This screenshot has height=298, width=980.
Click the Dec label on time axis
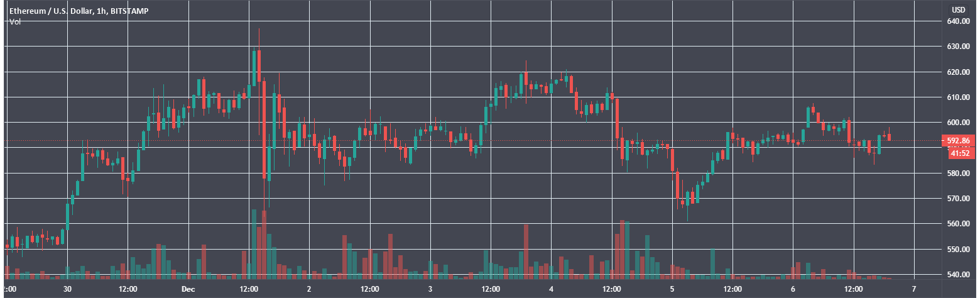tap(188, 289)
